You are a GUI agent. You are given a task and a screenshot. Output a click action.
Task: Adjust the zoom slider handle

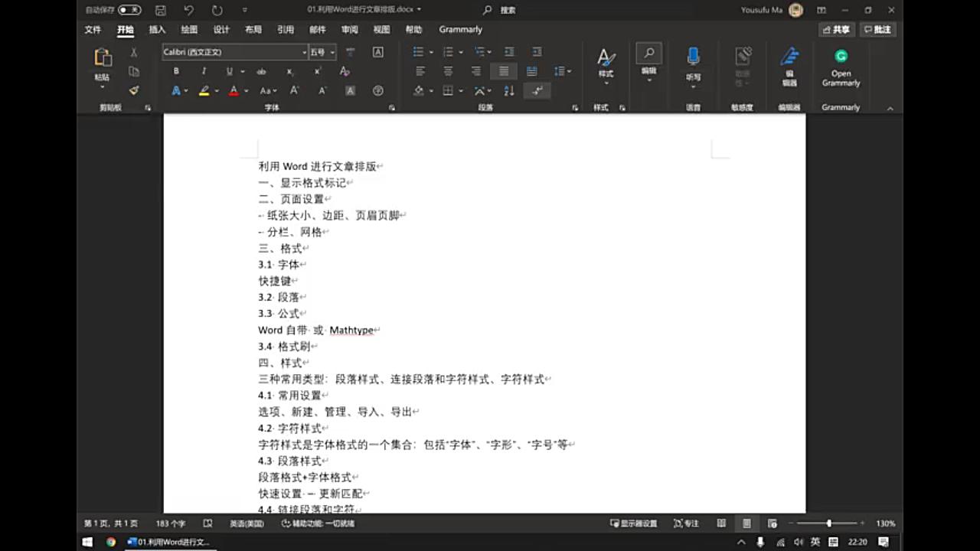(x=829, y=523)
